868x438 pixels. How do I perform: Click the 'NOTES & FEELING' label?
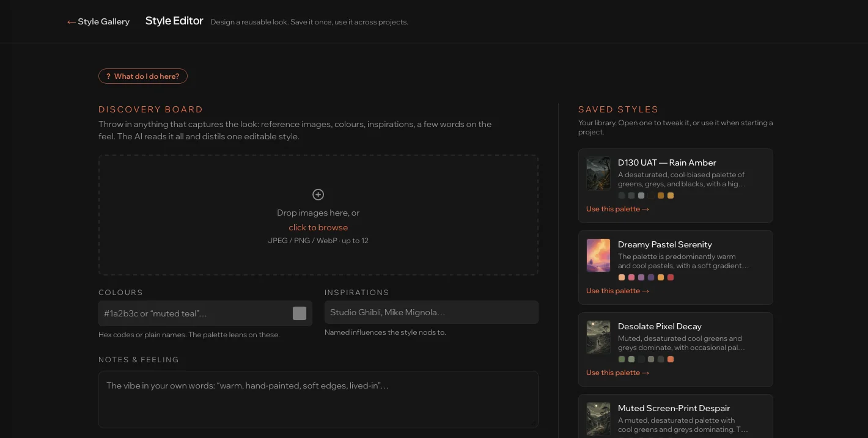click(x=139, y=360)
